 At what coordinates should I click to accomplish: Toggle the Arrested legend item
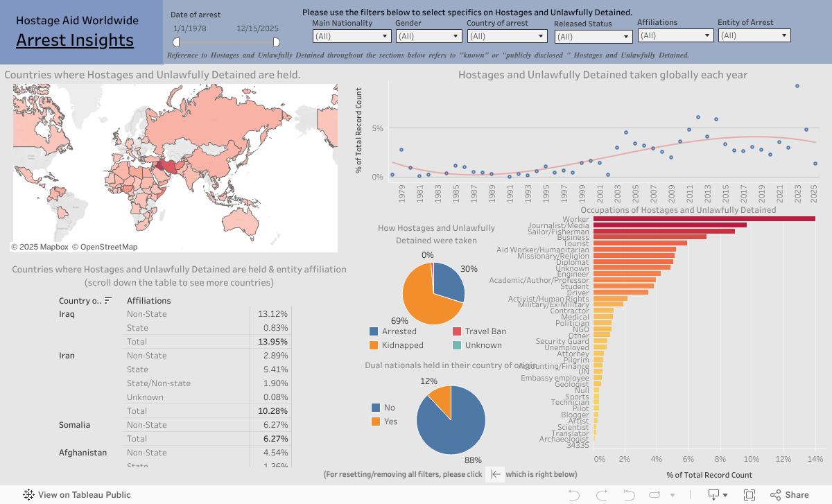tap(375, 331)
